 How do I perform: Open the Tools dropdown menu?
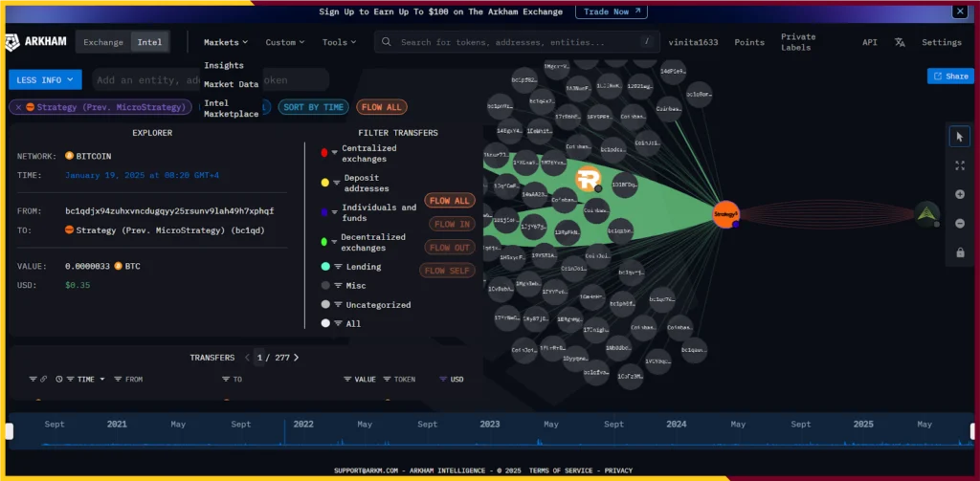[340, 42]
